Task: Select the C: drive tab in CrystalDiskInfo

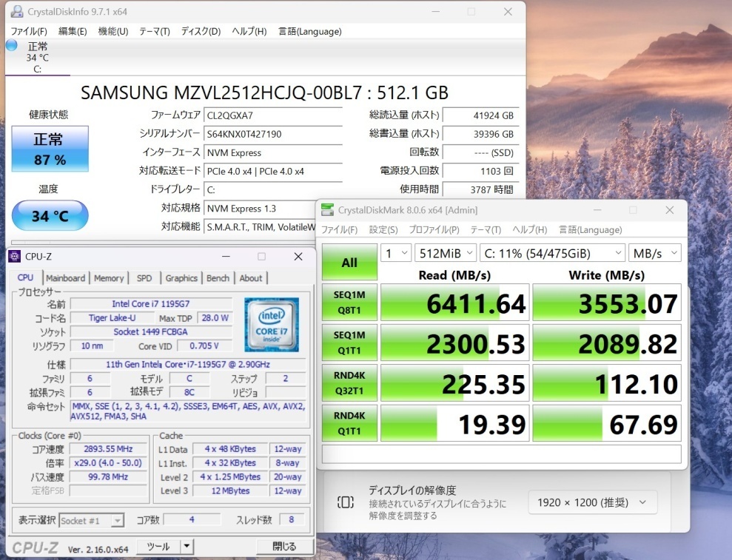Action: coord(37,58)
